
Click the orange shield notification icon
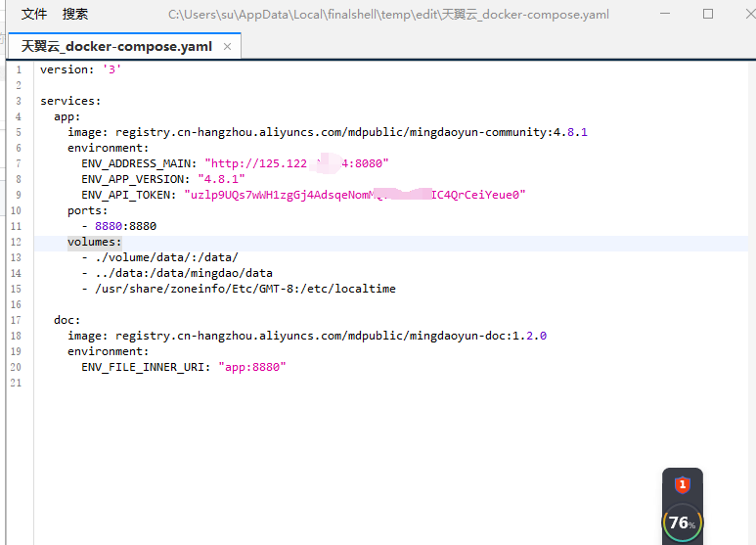pyautogui.click(x=682, y=484)
